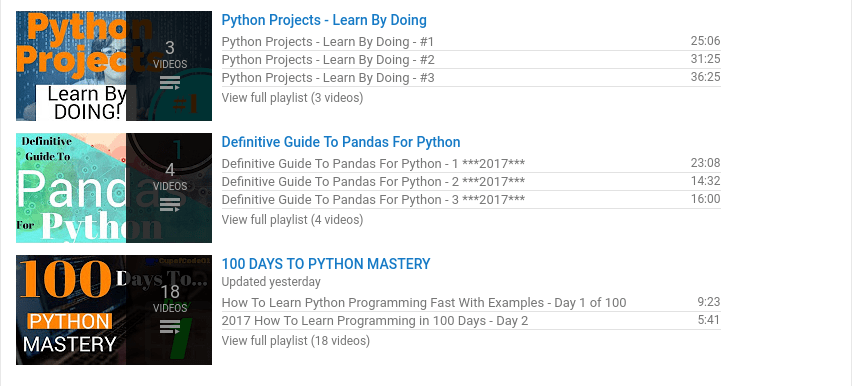View full playlist (3 videos)
852x386 pixels.
(292, 98)
